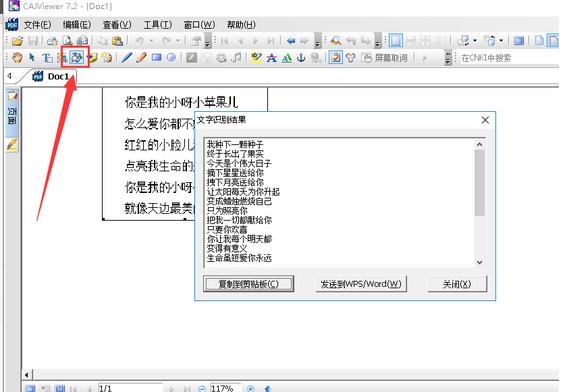Open the rotate view dropdown arrow
This screenshot has width=561, height=392.
(x=475, y=41)
